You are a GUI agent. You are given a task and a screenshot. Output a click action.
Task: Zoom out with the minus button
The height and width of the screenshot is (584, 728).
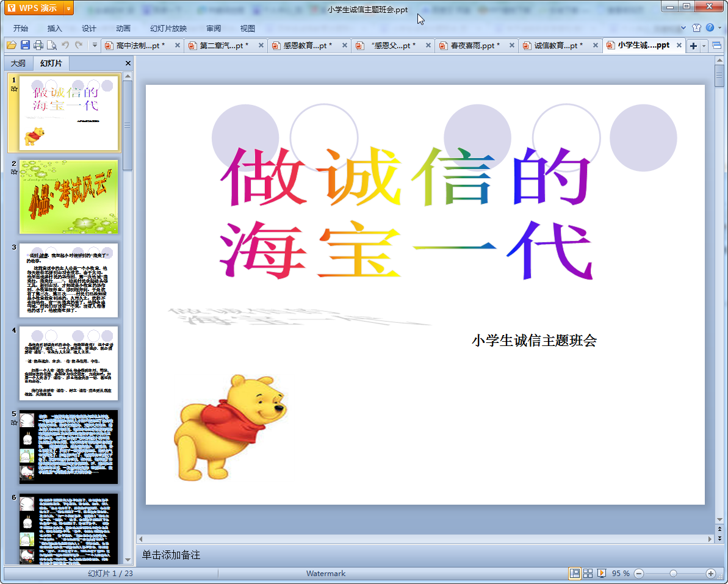(x=639, y=574)
